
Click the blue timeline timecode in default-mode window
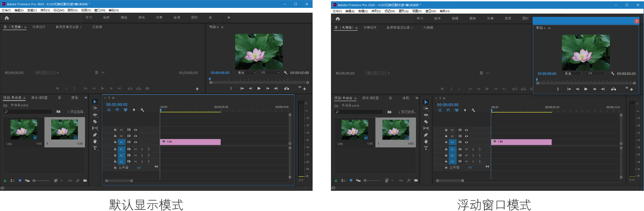click(117, 104)
